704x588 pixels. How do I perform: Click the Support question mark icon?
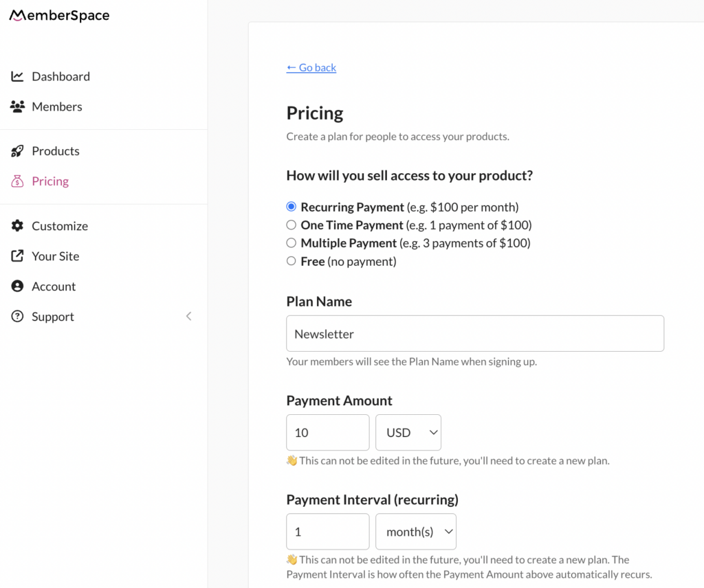(x=18, y=316)
